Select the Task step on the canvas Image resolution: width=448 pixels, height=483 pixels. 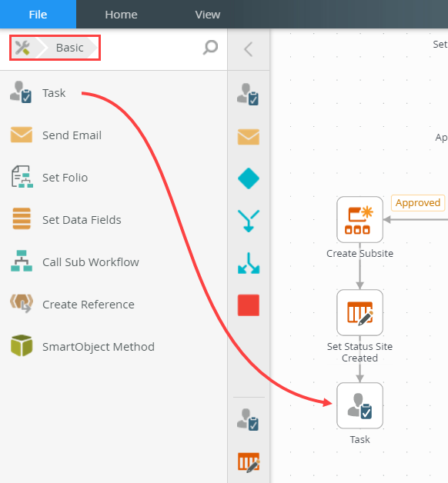[x=359, y=405]
